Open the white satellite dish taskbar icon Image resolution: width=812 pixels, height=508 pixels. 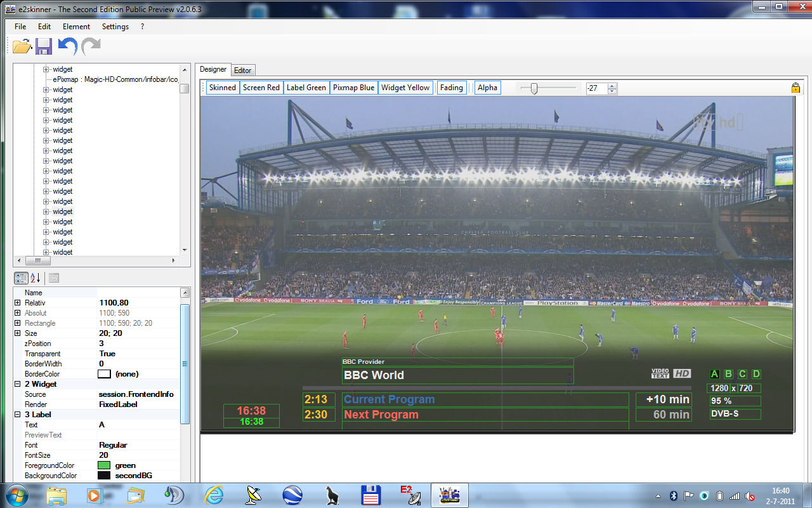254,495
